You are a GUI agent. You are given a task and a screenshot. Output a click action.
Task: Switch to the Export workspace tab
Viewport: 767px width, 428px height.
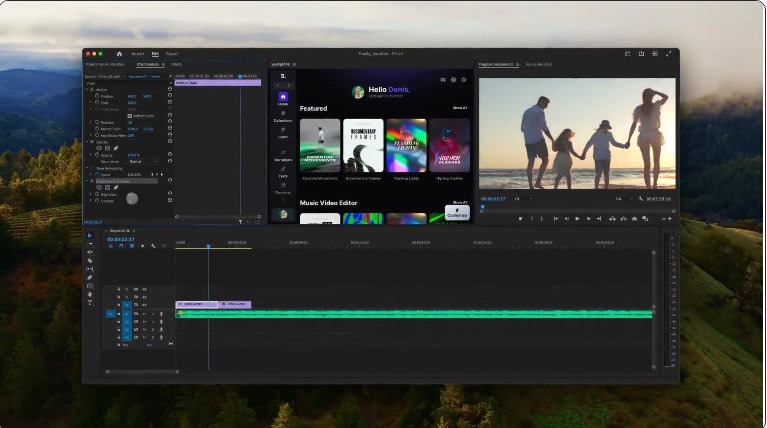172,53
